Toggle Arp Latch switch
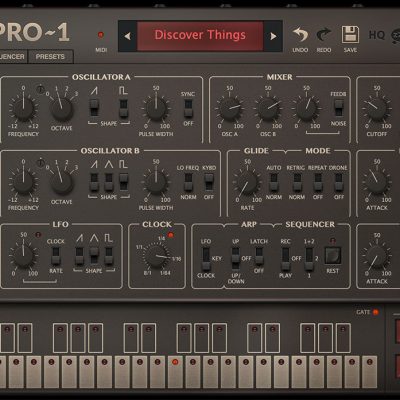This screenshot has width=400, height=400. 259,256
